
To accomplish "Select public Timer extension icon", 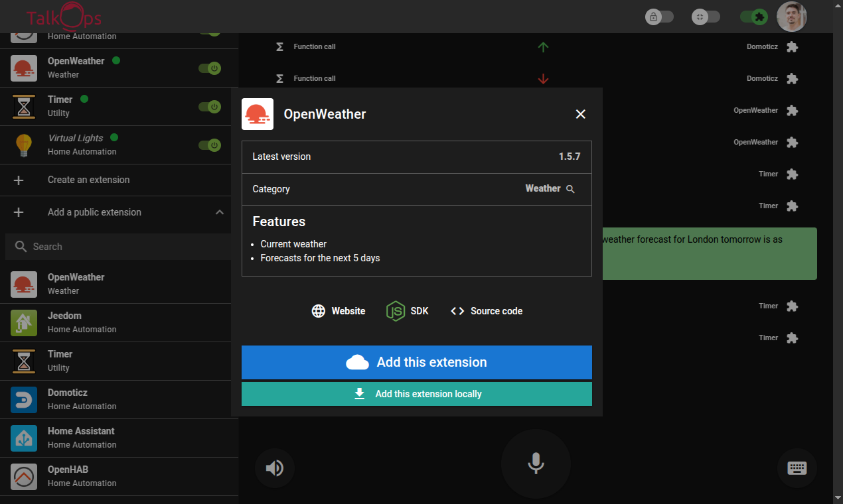I will click(24, 361).
